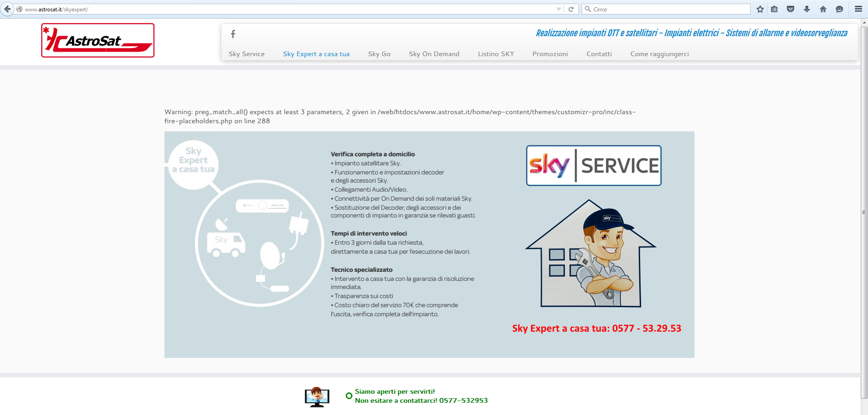Open the bookmarks list icon
868x415 pixels.
(775, 9)
